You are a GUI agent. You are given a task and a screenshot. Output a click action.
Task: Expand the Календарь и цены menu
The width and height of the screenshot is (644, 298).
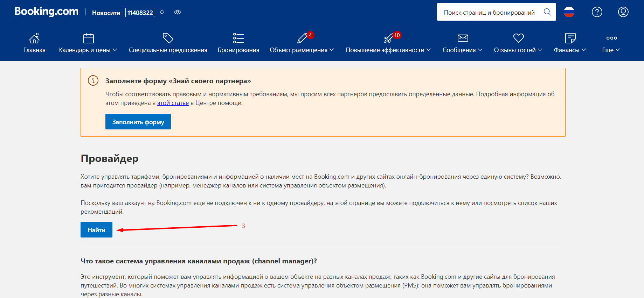(88, 50)
